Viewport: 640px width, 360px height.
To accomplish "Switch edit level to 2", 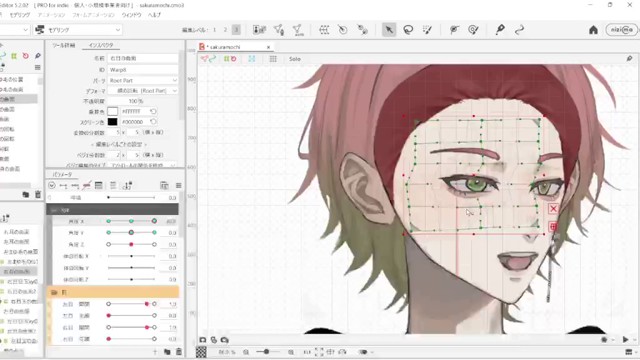I will tap(225, 30).
